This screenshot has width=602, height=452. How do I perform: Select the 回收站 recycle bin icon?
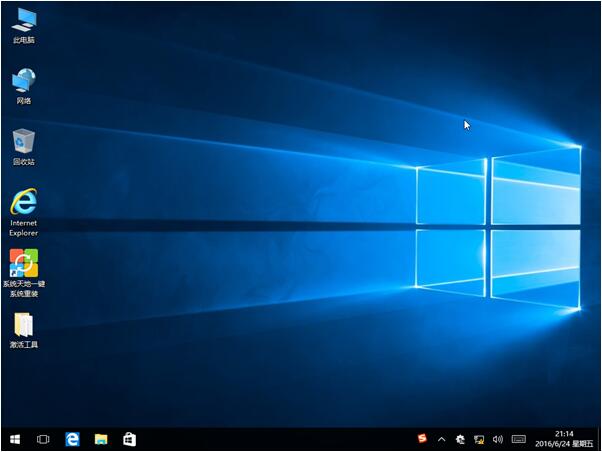(24, 147)
